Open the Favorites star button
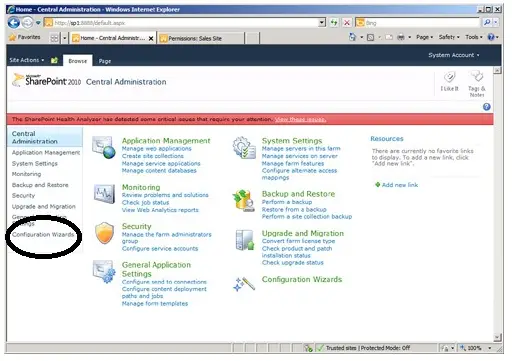 (25, 37)
